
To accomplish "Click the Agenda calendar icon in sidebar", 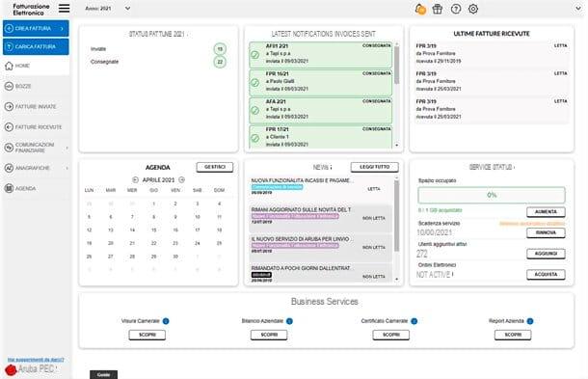I will pos(9,188).
